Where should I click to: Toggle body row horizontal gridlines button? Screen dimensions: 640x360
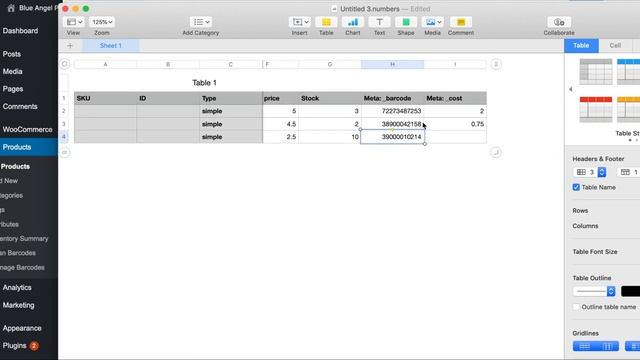(x=584, y=347)
